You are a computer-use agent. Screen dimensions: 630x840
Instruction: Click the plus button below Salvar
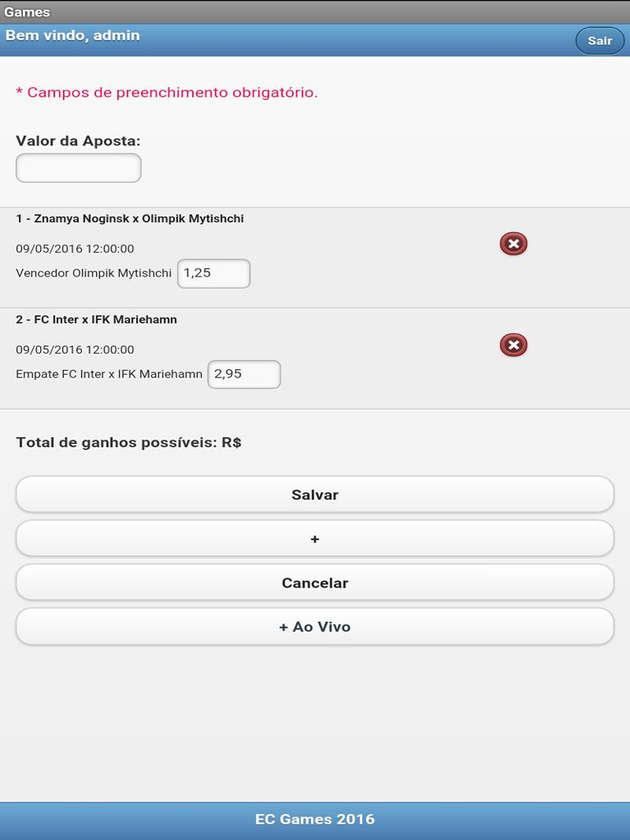pos(315,539)
